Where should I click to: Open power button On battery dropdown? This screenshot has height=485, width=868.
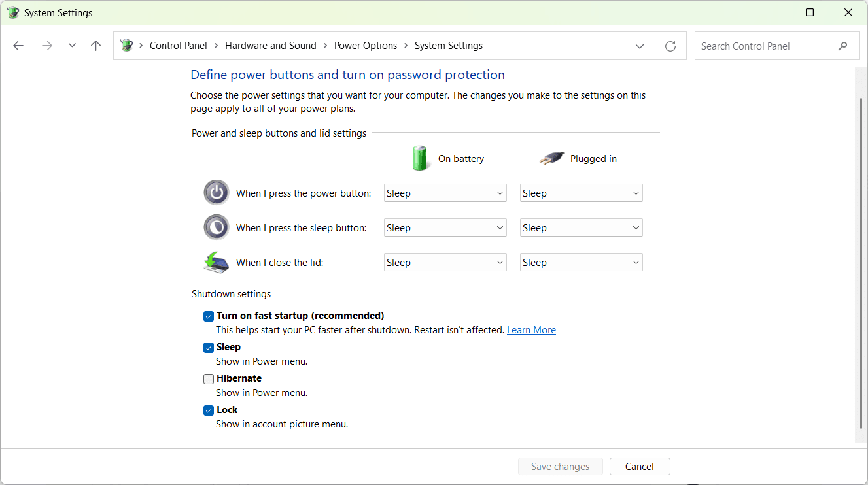(x=445, y=193)
